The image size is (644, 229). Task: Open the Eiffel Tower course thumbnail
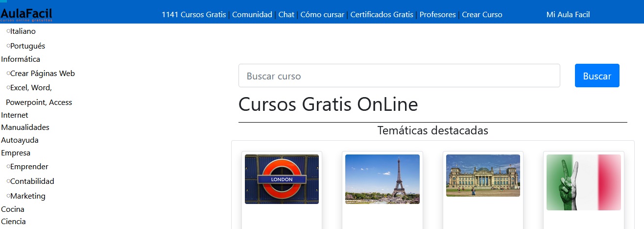pos(382,179)
